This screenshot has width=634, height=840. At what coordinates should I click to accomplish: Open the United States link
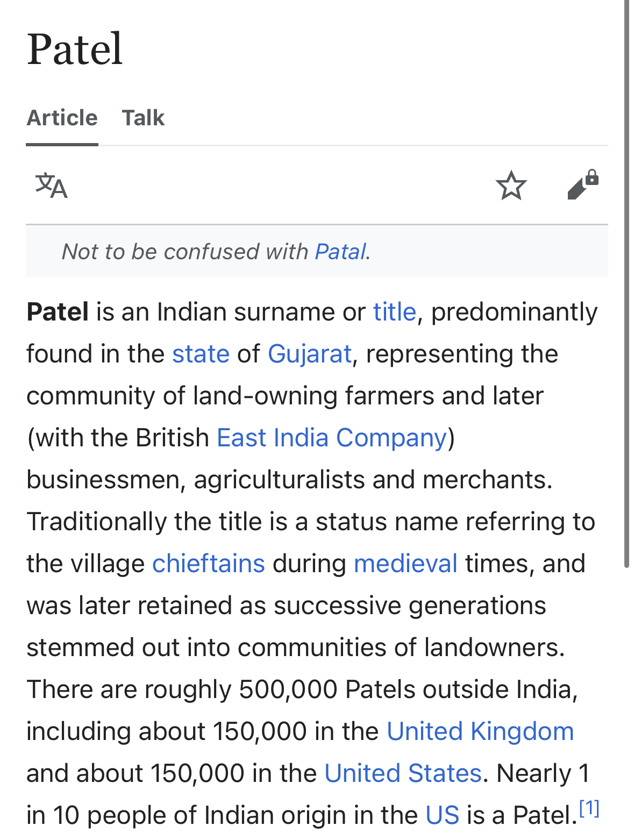[403, 773]
